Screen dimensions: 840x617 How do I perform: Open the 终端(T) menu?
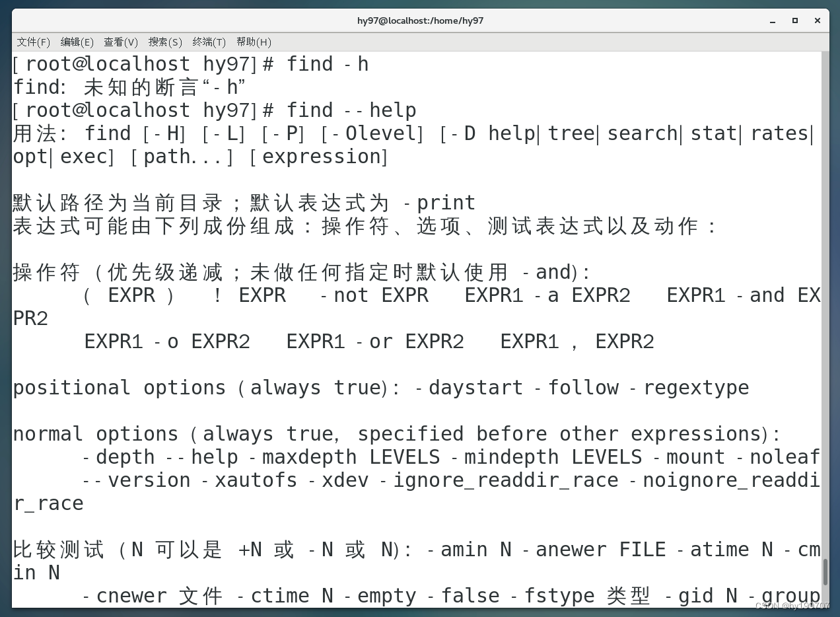click(x=209, y=42)
